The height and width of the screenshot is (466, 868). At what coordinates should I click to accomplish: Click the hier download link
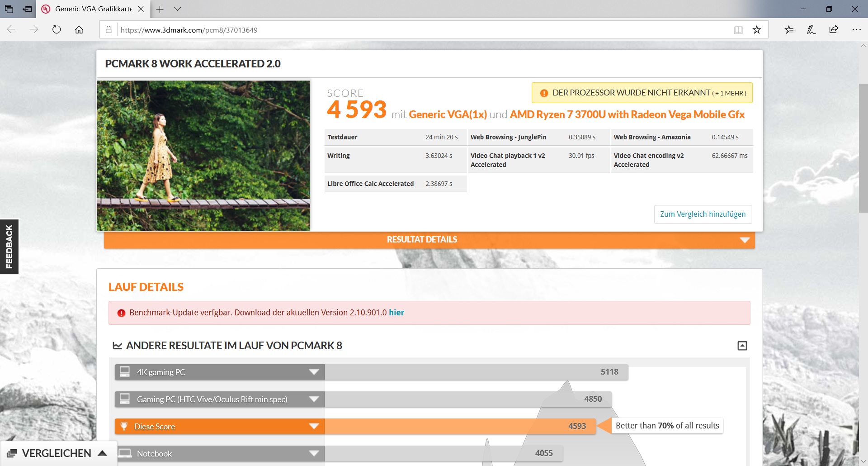[396, 313]
